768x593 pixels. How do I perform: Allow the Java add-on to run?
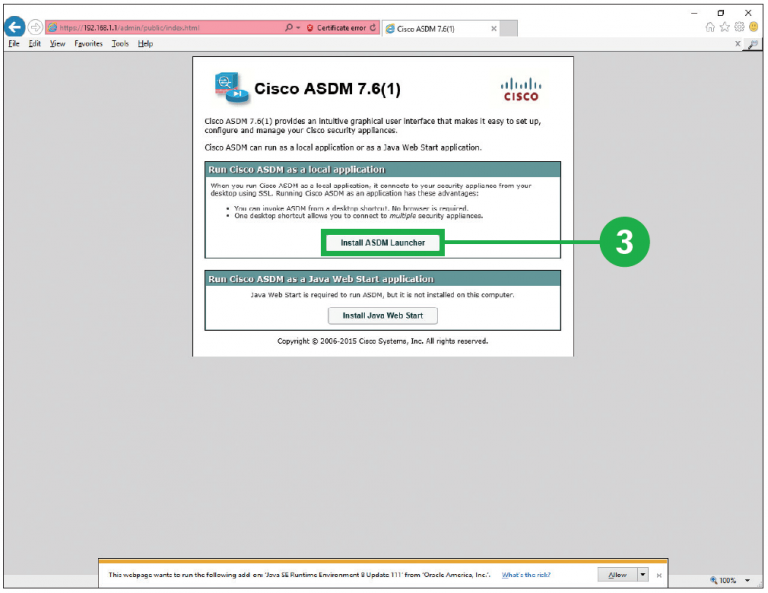(617, 575)
